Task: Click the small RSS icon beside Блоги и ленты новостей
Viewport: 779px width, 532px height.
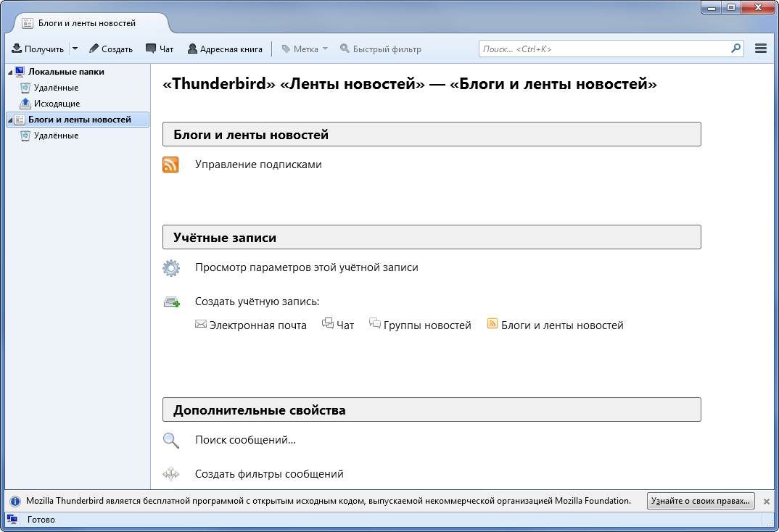Action: click(492, 323)
